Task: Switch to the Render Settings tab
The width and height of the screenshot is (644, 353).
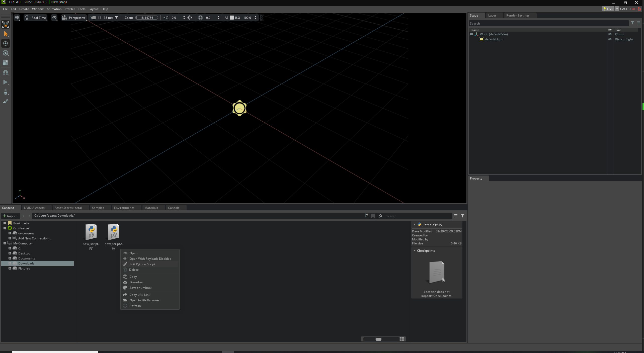Action: point(518,16)
